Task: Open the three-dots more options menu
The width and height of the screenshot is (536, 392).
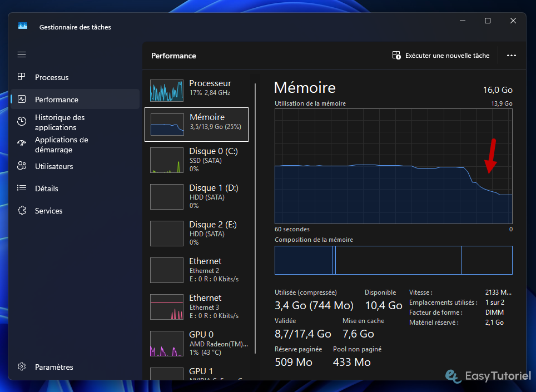Action: point(512,56)
